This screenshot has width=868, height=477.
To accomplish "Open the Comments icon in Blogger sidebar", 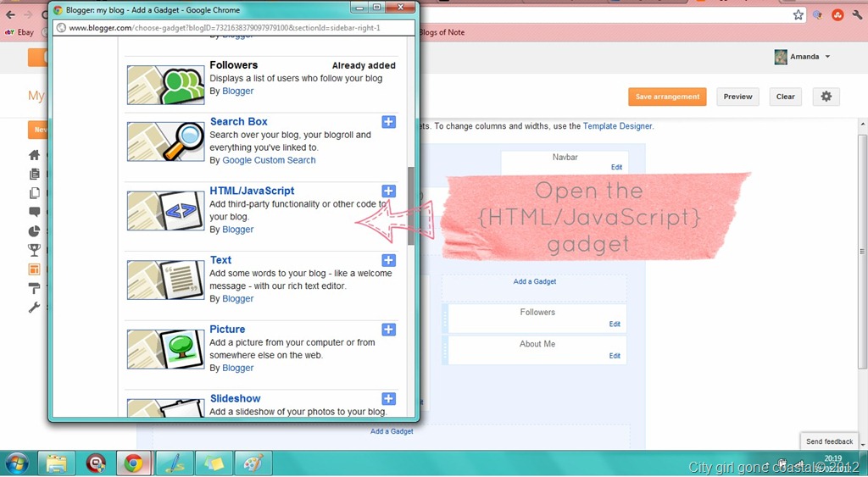I will (x=34, y=211).
